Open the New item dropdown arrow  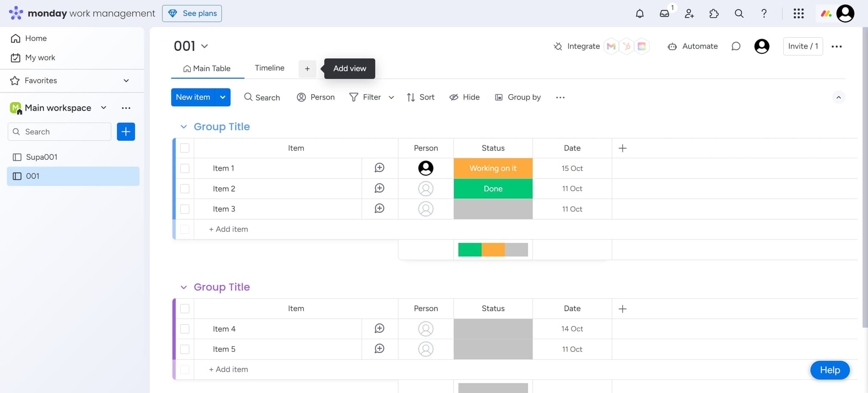(223, 97)
